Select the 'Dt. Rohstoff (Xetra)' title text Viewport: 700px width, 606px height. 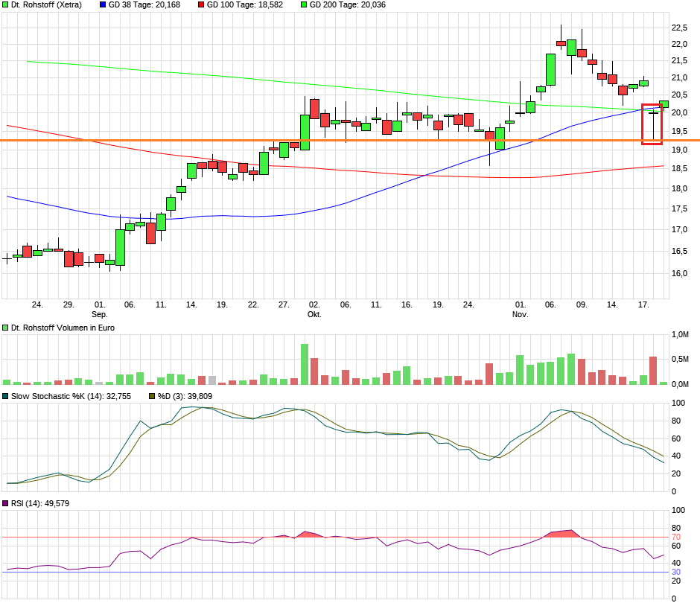[x=46, y=5]
